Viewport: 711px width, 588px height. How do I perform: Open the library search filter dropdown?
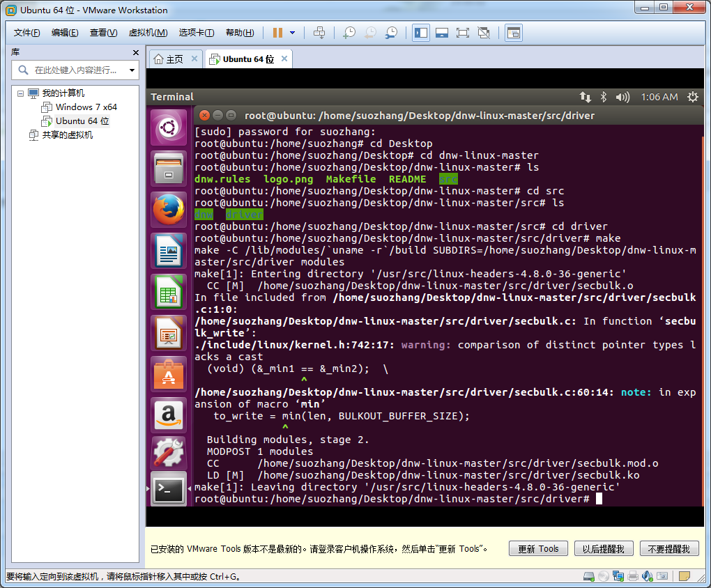pos(132,70)
